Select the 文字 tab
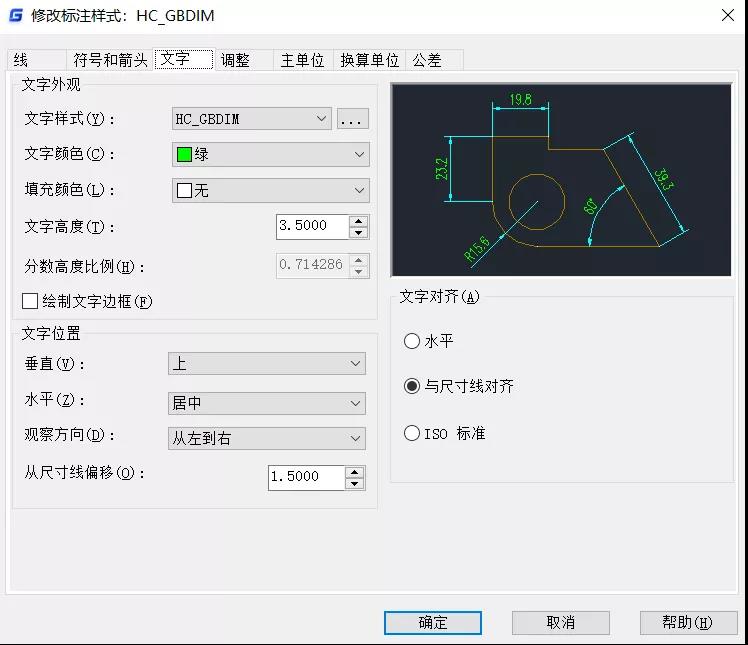The image size is (748, 645). coord(184,59)
